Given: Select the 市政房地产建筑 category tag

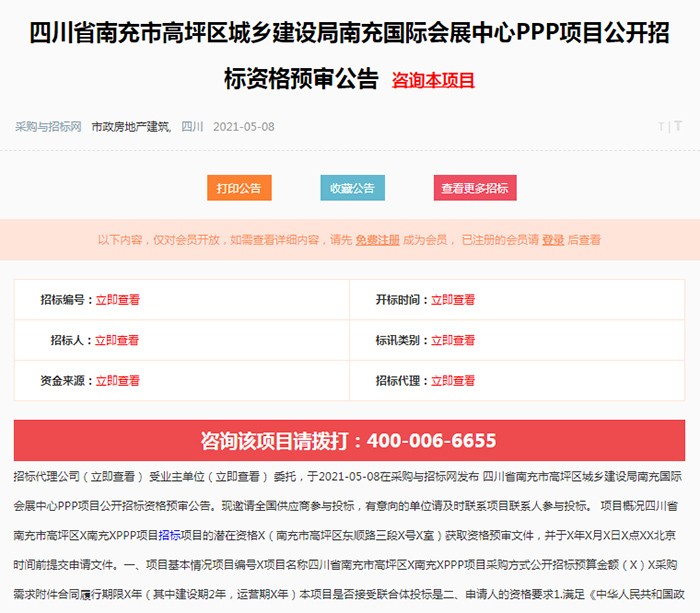Looking at the screenshot, I should point(130,127).
